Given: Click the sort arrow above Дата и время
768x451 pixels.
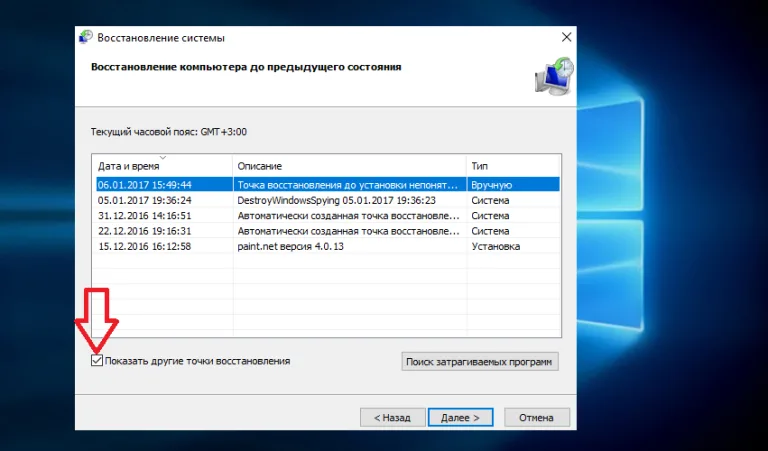Looking at the screenshot, I should coord(163,158).
